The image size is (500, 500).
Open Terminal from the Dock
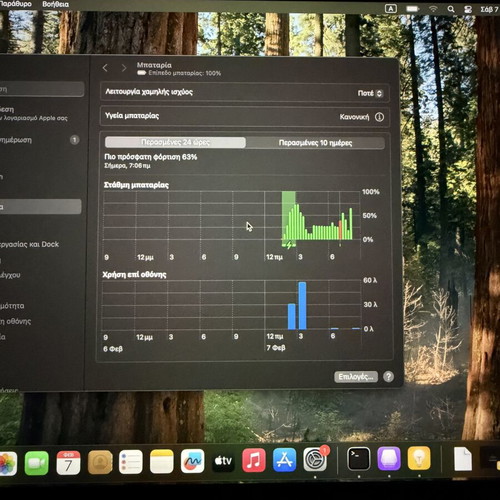click(x=359, y=459)
